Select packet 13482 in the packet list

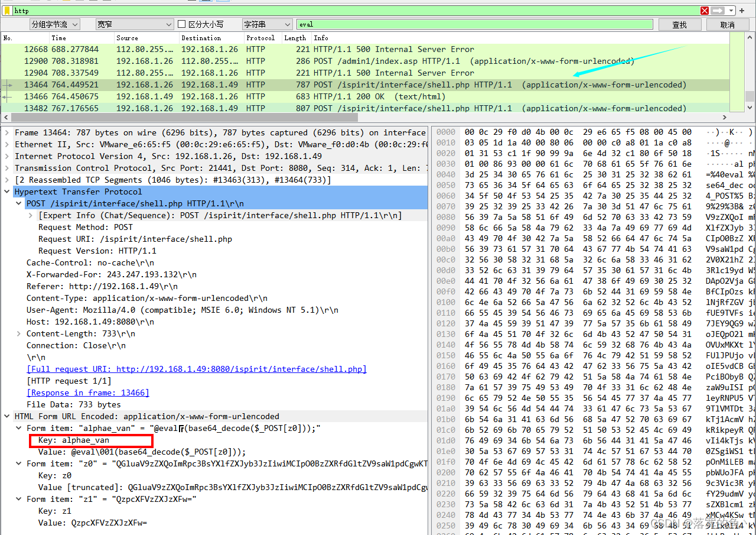click(x=365, y=108)
